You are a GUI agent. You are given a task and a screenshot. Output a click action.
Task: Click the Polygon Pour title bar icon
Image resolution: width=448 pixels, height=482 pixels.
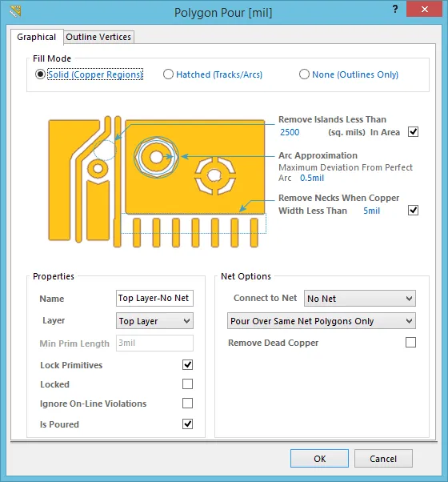15,12
